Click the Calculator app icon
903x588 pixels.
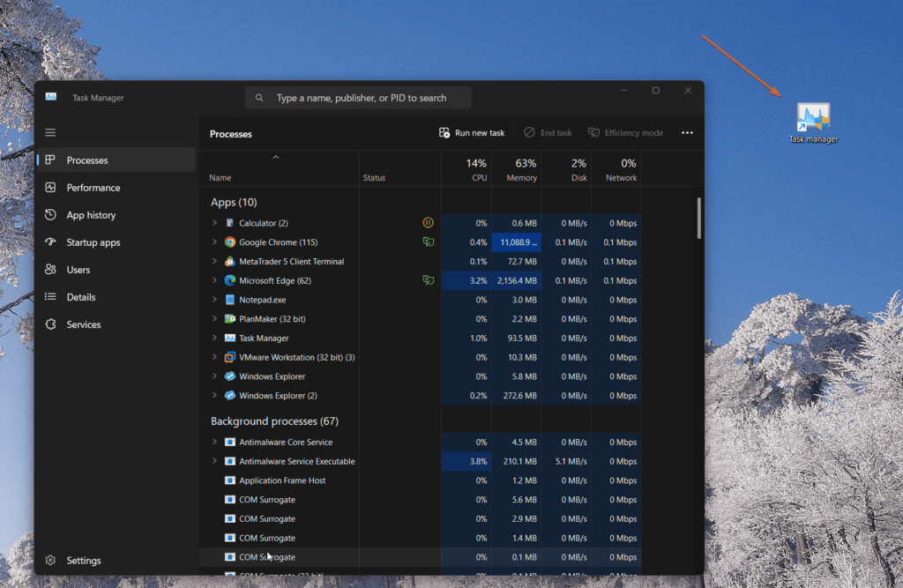tap(230, 223)
